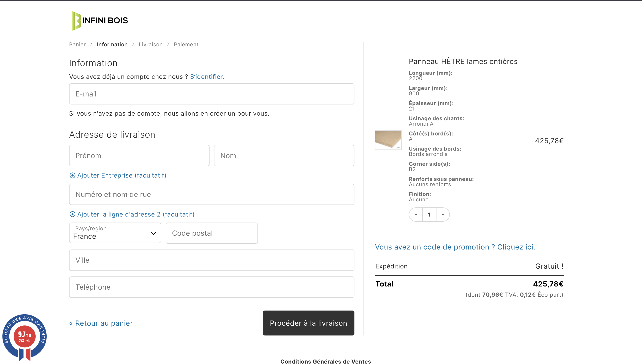642x364 pixels.
Task: Open the Pays/région dropdown
Action: coord(115,233)
